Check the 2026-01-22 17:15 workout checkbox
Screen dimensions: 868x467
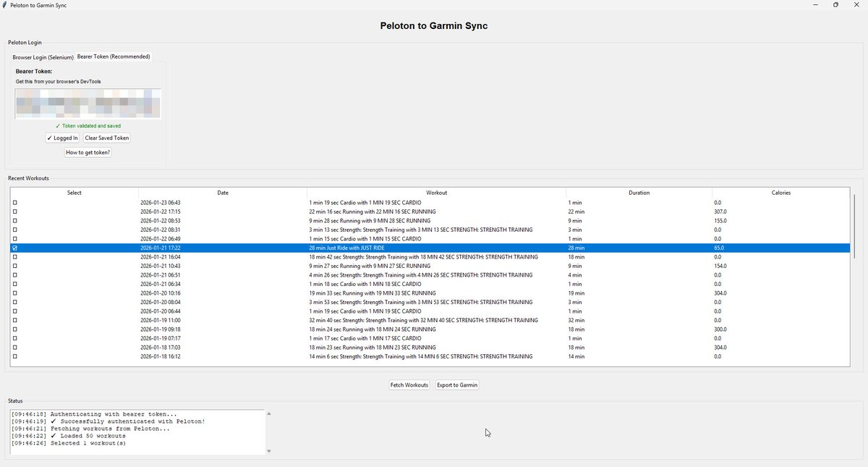[14, 211]
